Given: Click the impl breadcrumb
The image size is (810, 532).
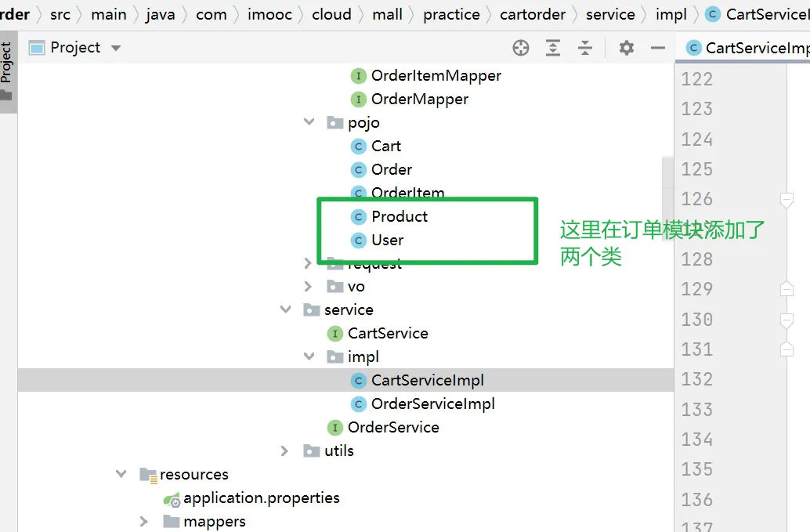Looking at the screenshot, I should 671,14.
